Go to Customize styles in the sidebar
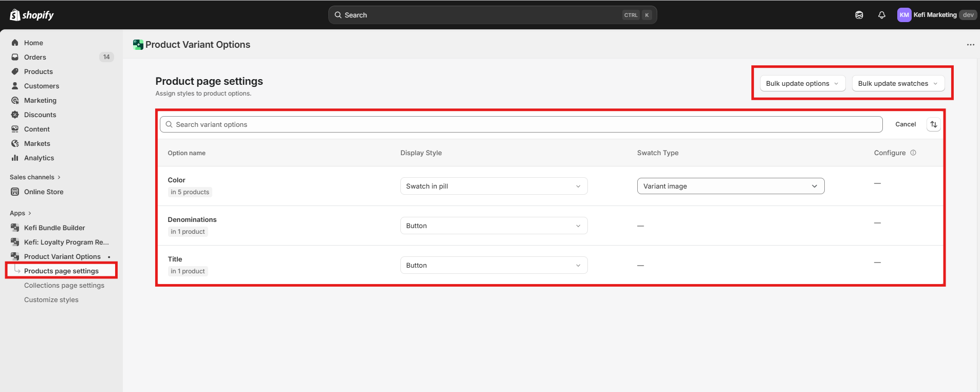This screenshot has width=980, height=392. pyautogui.click(x=51, y=300)
